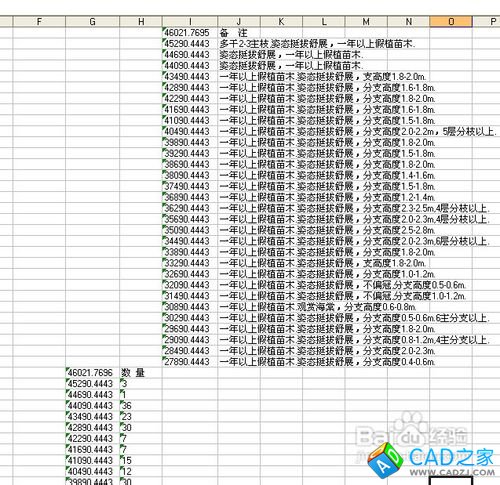Select column I header
Viewport: 500px width, 485px height.
click(190, 22)
